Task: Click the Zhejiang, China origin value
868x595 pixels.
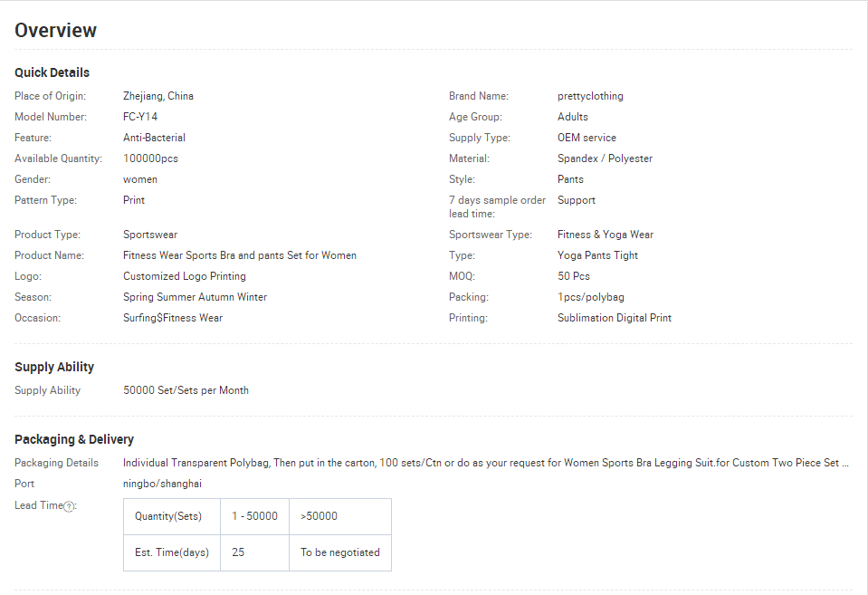Action: pyautogui.click(x=158, y=96)
